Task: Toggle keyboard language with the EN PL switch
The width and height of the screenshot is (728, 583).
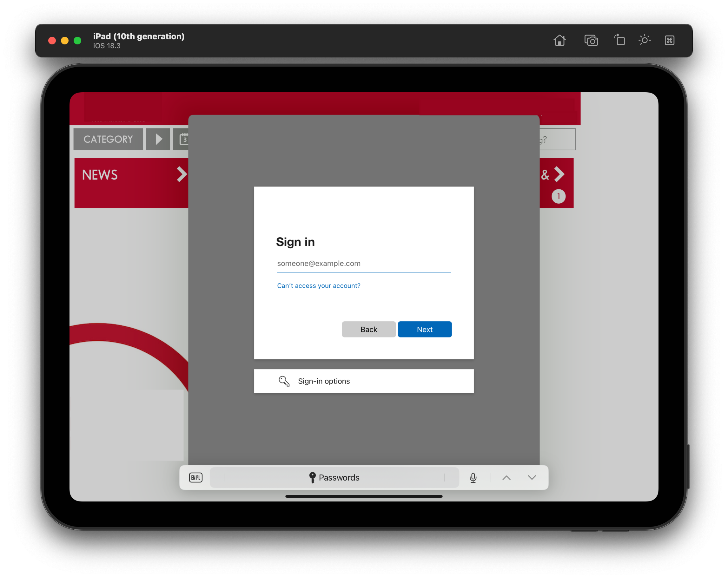Action: click(195, 477)
